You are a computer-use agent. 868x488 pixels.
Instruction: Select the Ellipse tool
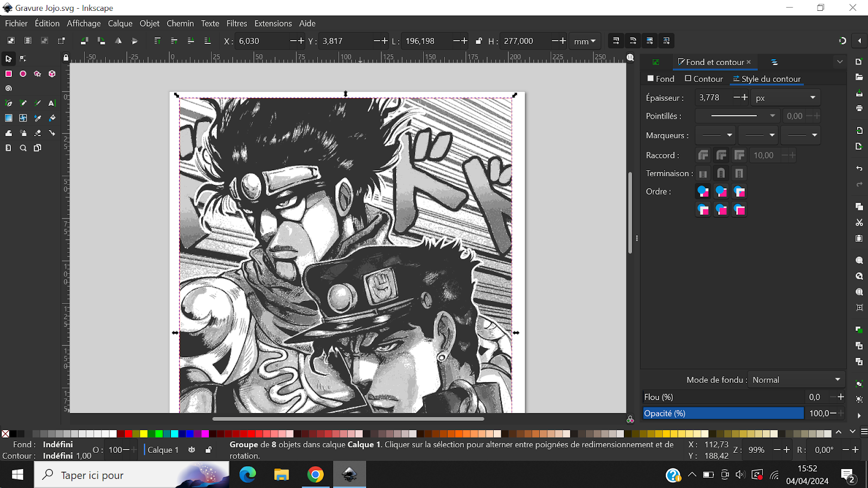23,74
